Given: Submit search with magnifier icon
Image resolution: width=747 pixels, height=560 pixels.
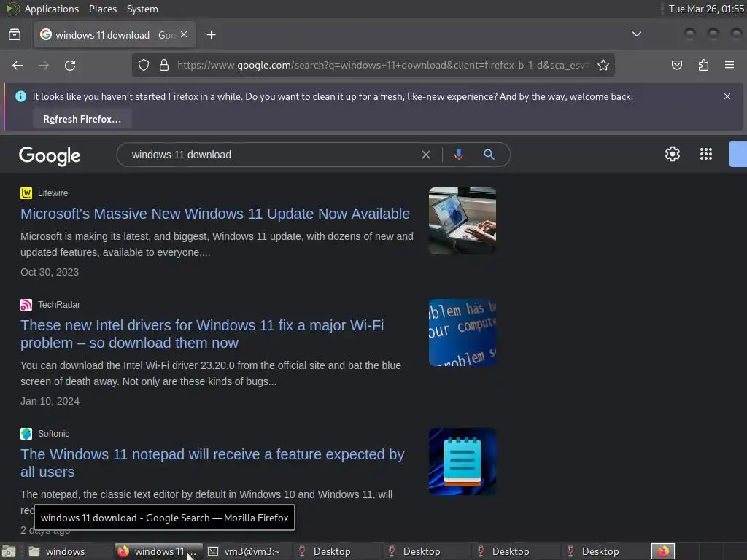Looking at the screenshot, I should 489,155.
